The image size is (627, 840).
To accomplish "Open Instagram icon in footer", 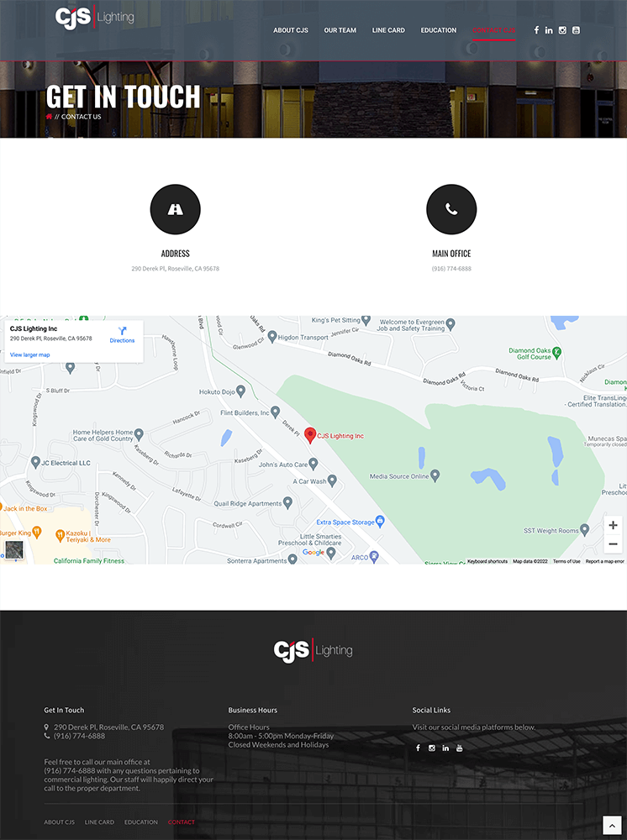I will 432,748.
